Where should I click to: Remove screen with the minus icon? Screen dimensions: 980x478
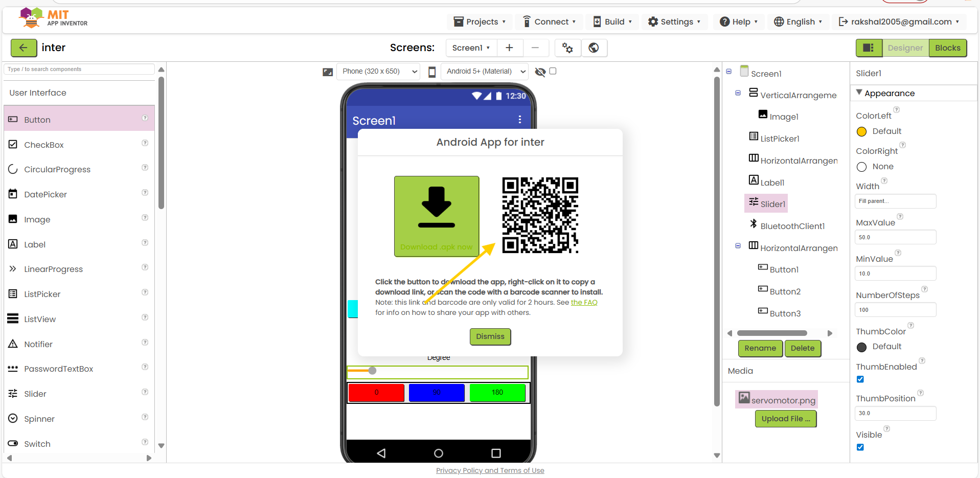click(535, 48)
